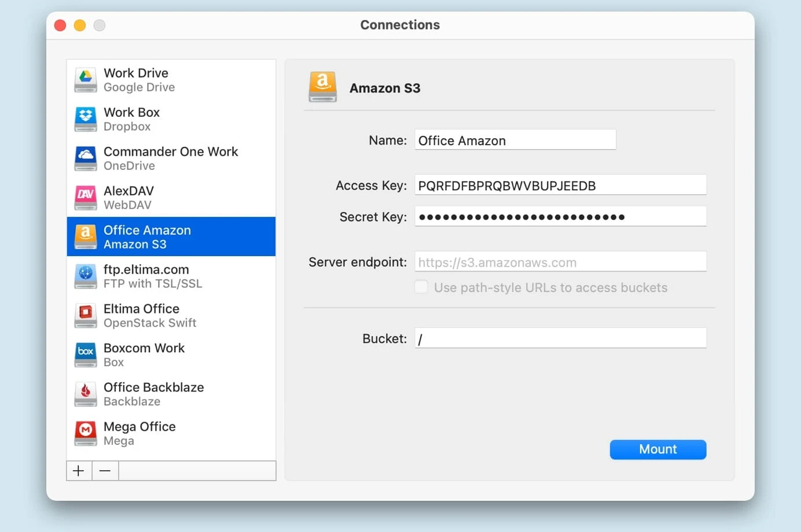Click the OneDrive cloud icon

86,158
